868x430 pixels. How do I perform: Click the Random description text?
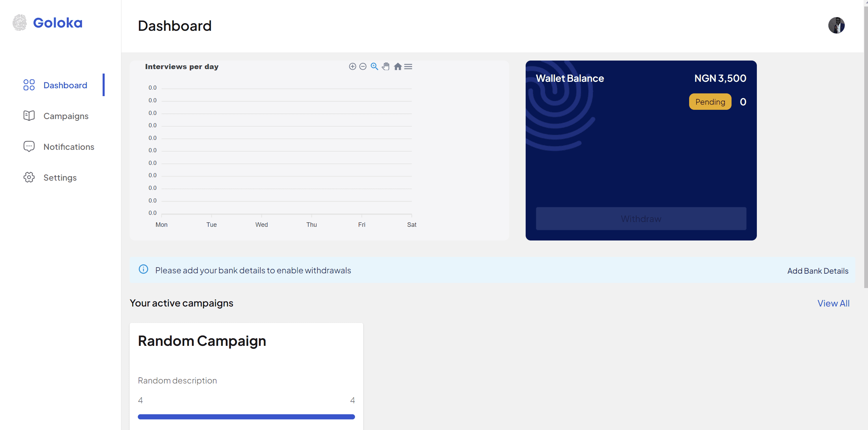[x=177, y=381]
